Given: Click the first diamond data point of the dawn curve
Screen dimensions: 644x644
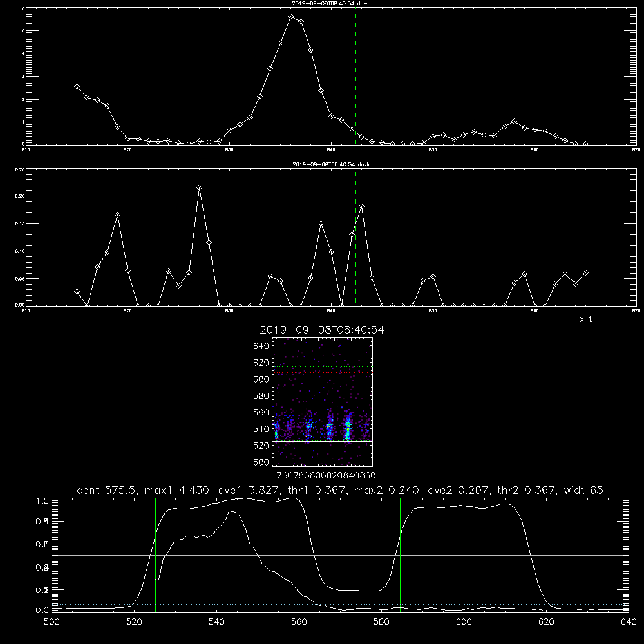Looking at the screenshot, I should 77,87.
